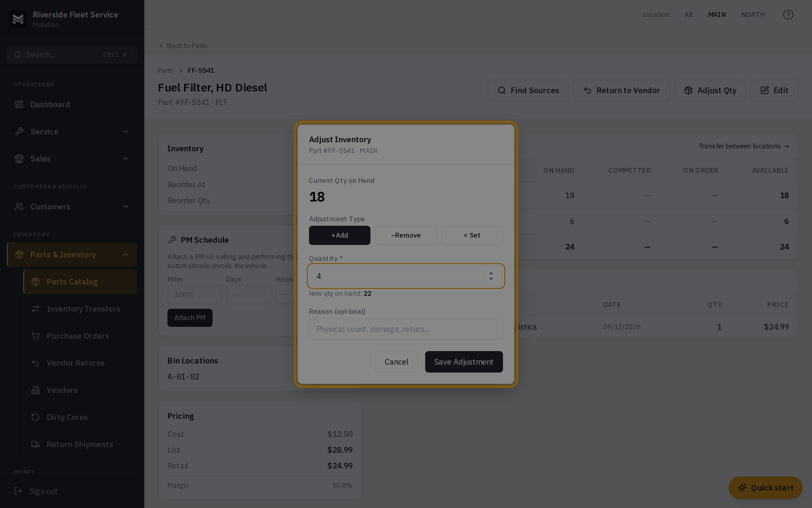Click the Vendor Returns undo icon

pos(36,363)
